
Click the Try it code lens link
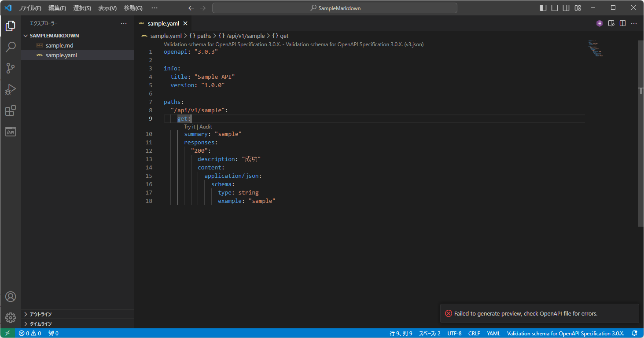[189, 126]
